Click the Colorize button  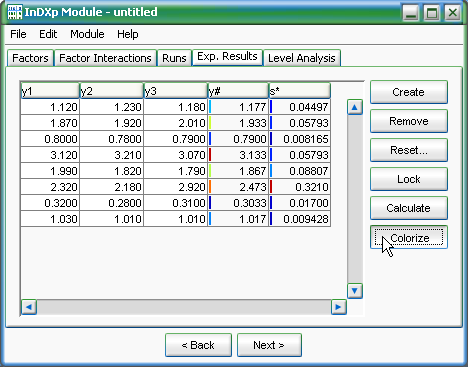(x=409, y=237)
